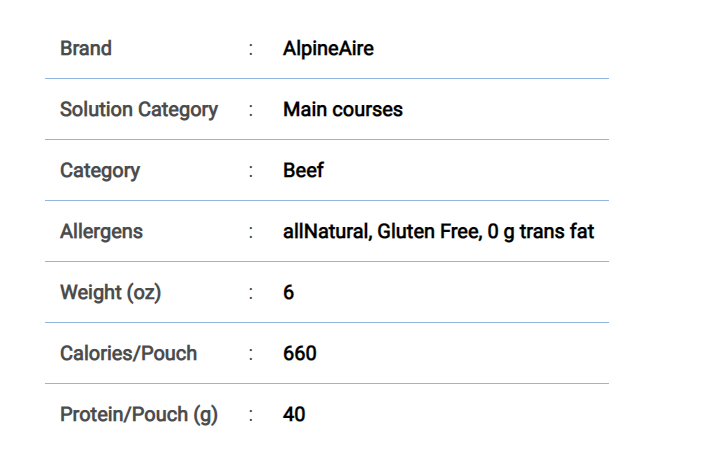Screen dimensions: 710x468
Task: Click the colon beside Allergens
Action: coord(250,232)
